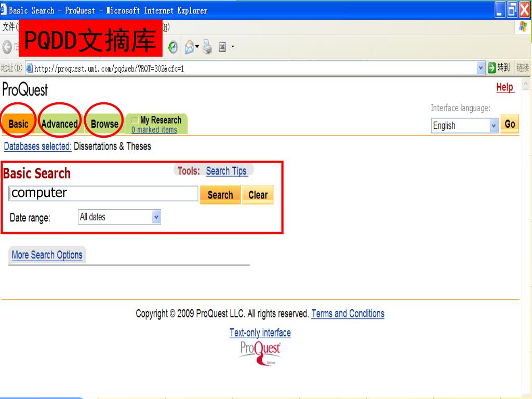Click the Clear button
532x399 pixels.
click(x=258, y=195)
